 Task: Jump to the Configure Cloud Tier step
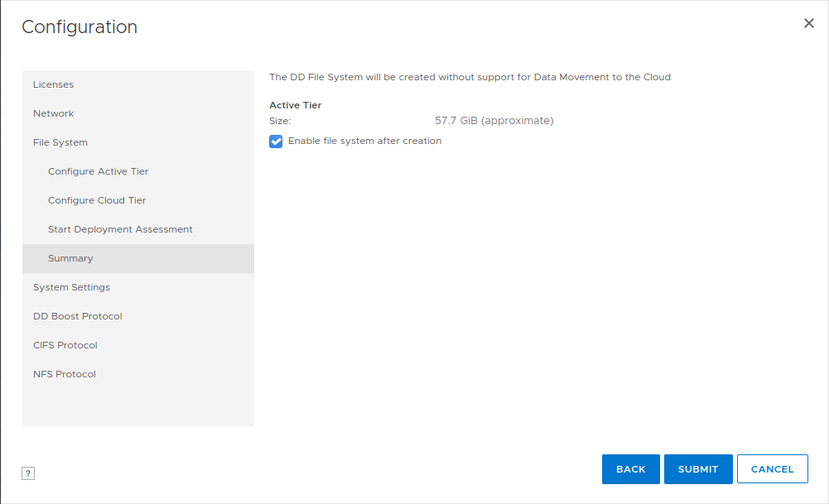pyautogui.click(x=97, y=200)
